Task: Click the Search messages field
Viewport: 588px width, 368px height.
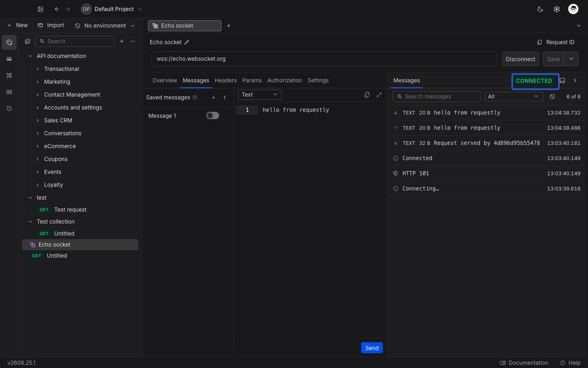Action: click(x=436, y=97)
